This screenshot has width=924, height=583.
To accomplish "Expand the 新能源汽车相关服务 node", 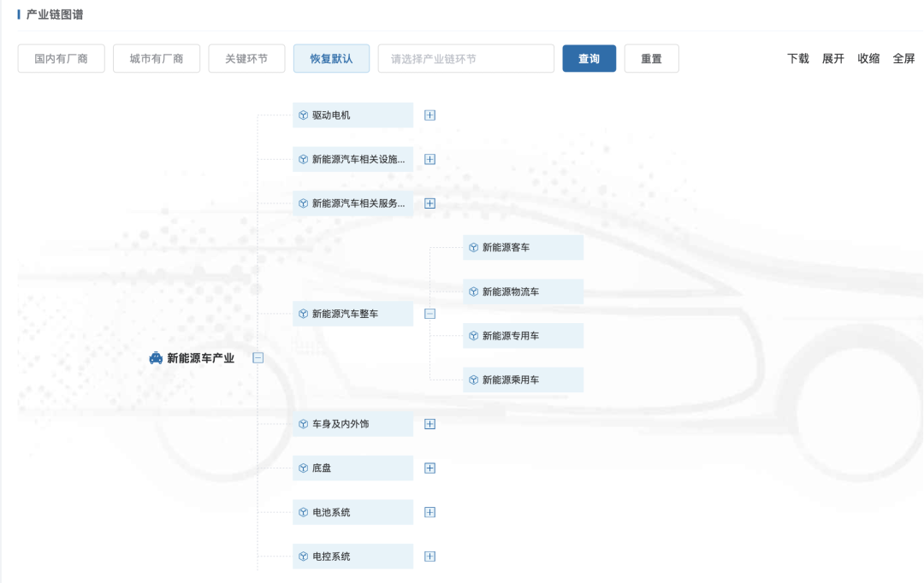I will [429, 203].
